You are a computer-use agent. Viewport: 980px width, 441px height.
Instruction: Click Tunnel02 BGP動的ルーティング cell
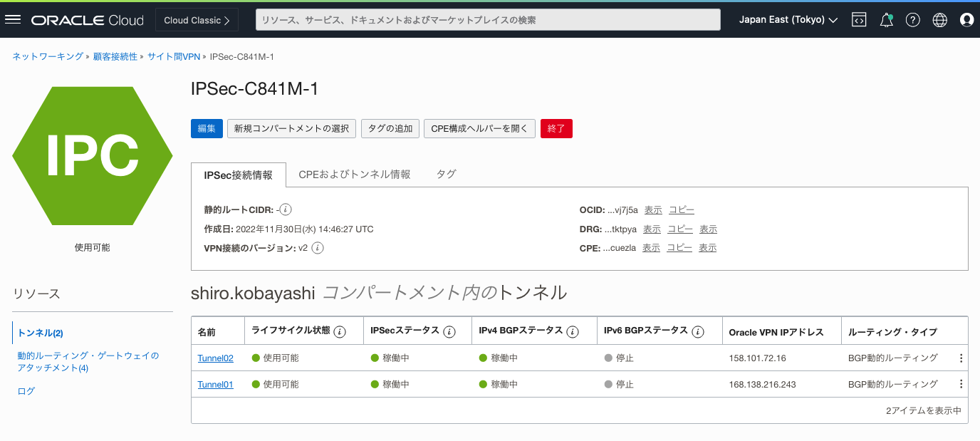point(893,358)
